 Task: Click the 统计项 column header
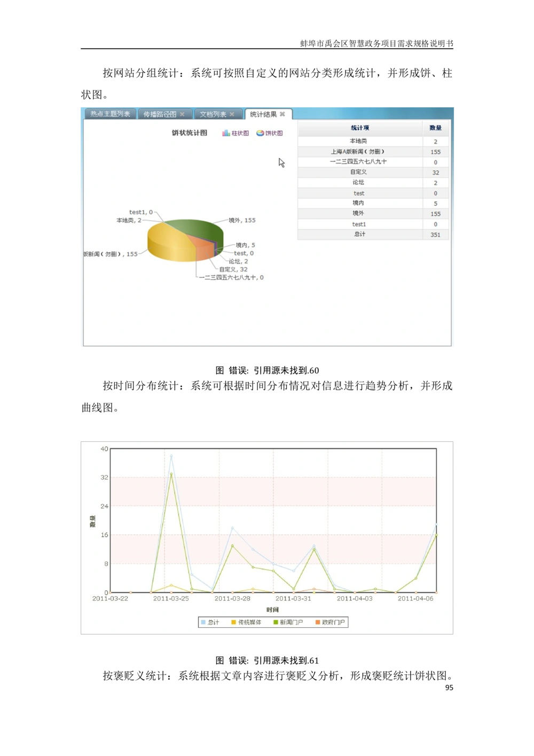(359, 128)
